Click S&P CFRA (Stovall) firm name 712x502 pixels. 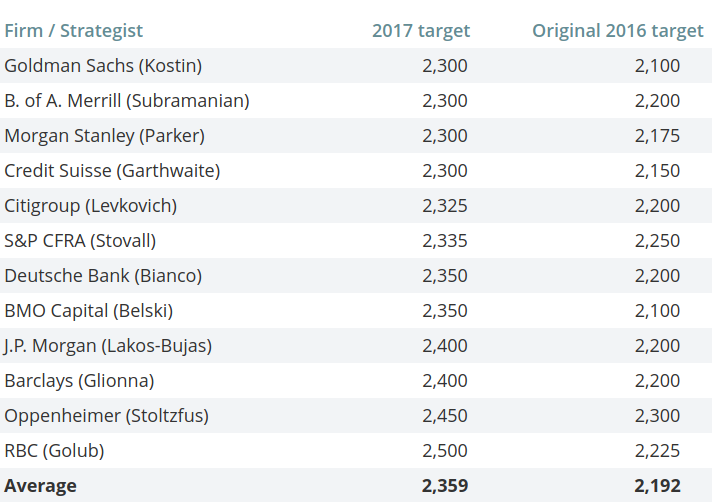pos(80,241)
